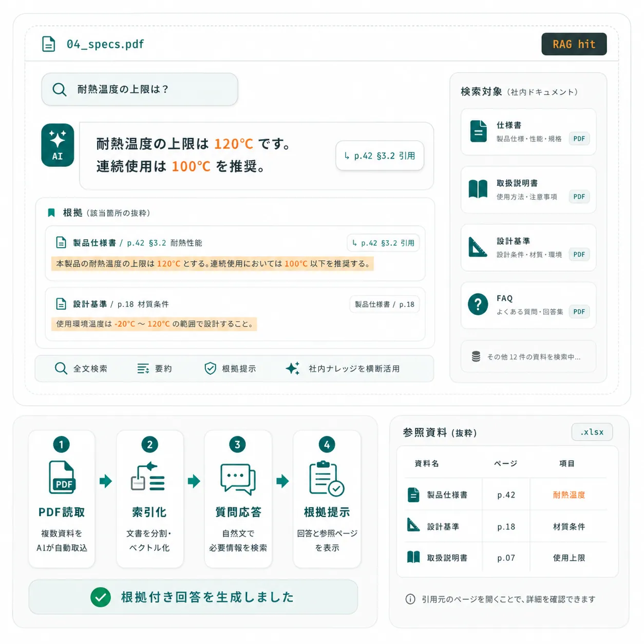The height and width of the screenshot is (644, 644).
Task: Click the 04_specs.pdf file name
Action: coord(105,44)
